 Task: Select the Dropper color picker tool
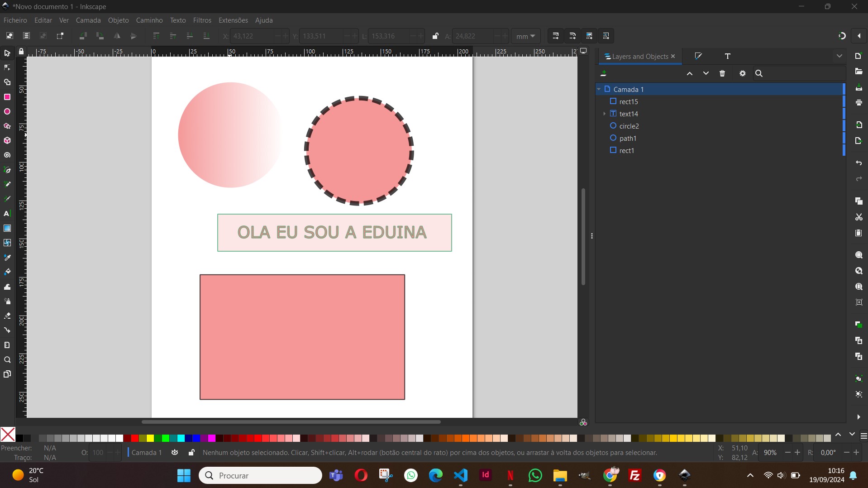pos(7,257)
